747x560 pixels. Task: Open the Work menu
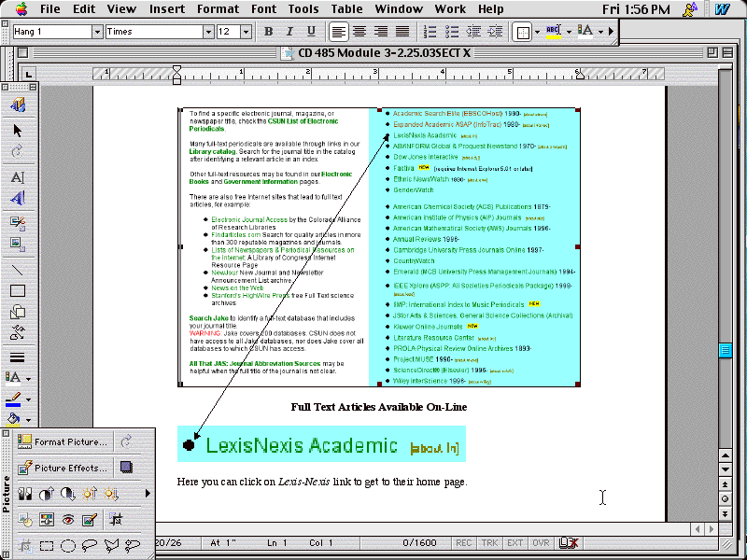(450, 9)
